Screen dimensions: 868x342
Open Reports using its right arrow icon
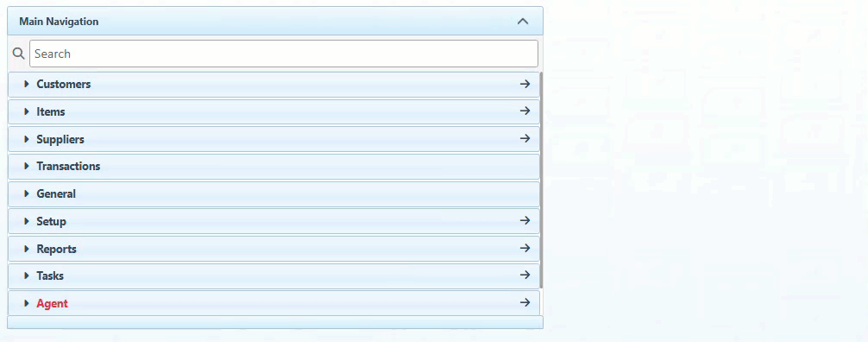(525, 249)
